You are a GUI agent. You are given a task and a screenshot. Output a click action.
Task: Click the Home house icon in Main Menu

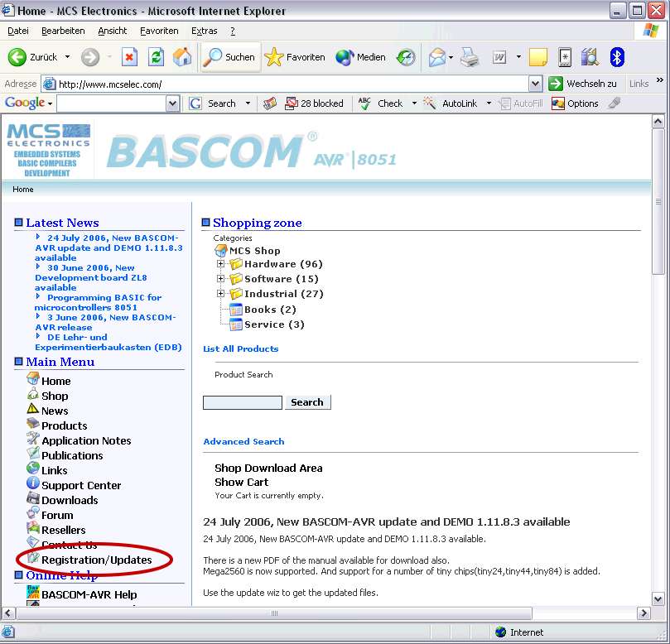(33, 378)
